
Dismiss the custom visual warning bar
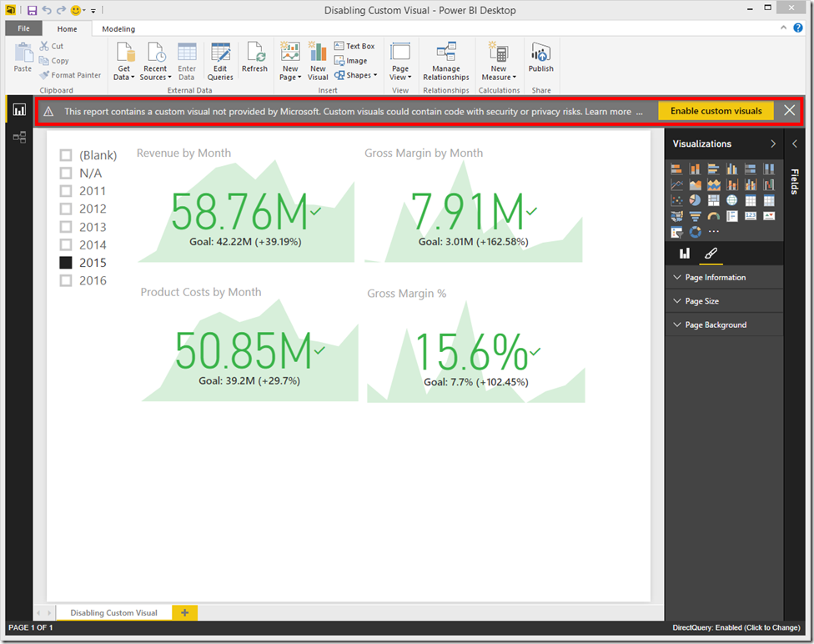click(789, 110)
